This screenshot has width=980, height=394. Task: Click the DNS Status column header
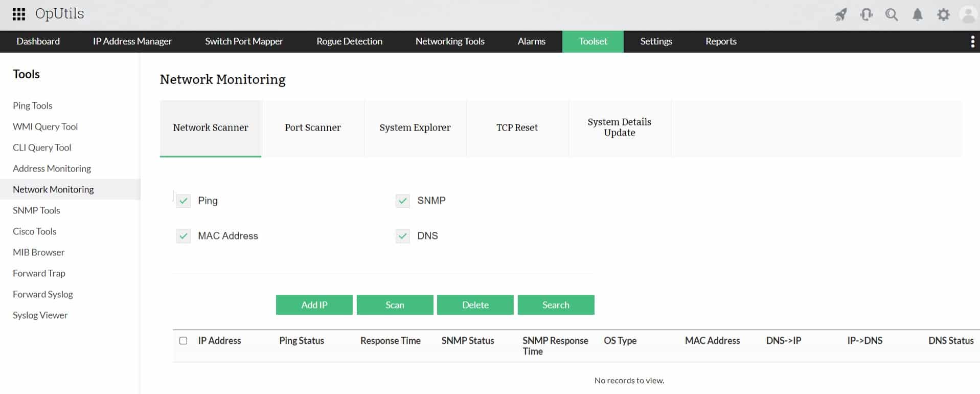(x=951, y=341)
